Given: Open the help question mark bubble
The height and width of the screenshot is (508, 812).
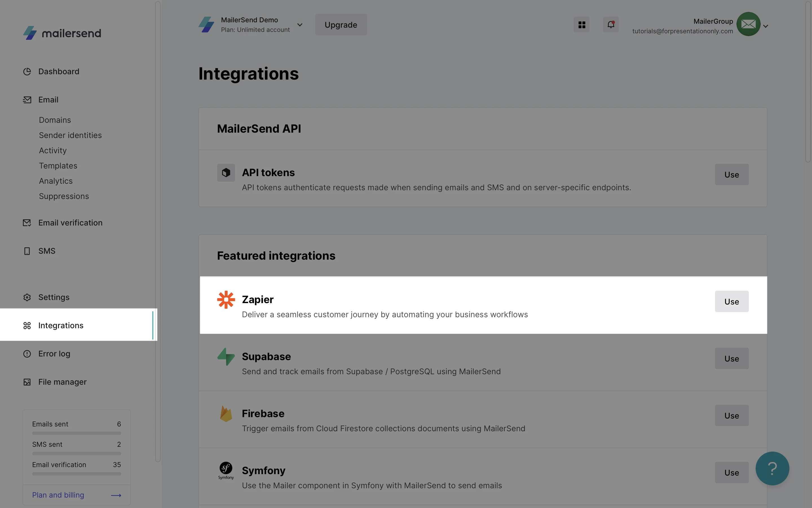Looking at the screenshot, I should click(x=773, y=468).
